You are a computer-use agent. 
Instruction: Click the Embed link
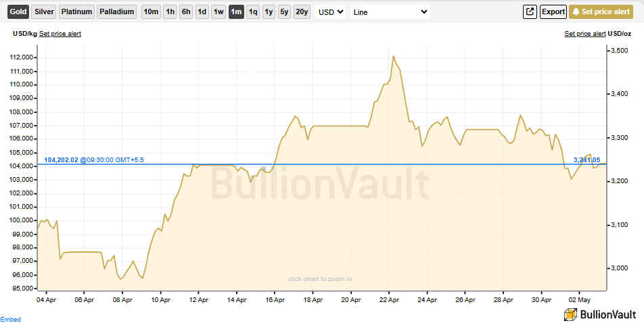point(10,320)
